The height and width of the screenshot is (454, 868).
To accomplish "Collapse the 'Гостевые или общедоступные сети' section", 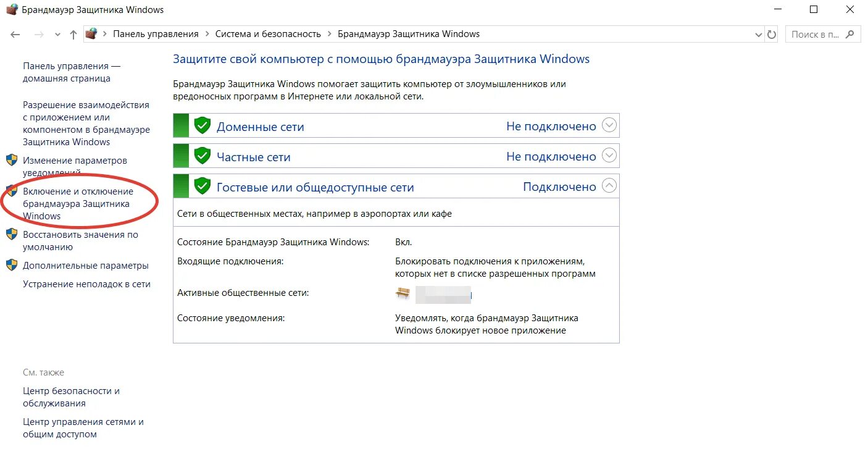I will [609, 186].
